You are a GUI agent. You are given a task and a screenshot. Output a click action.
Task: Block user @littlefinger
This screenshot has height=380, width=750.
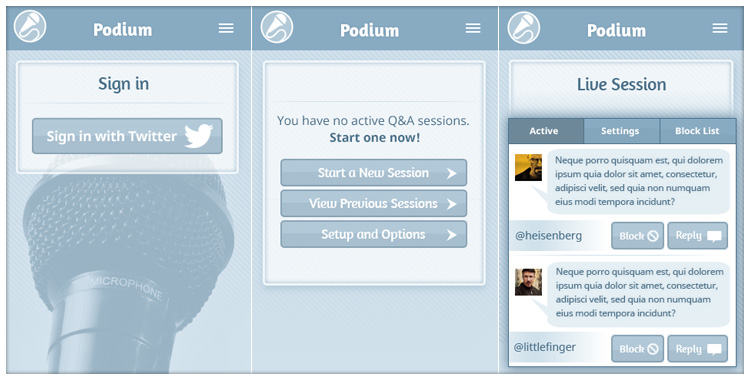pyautogui.click(x=638, y=349)
